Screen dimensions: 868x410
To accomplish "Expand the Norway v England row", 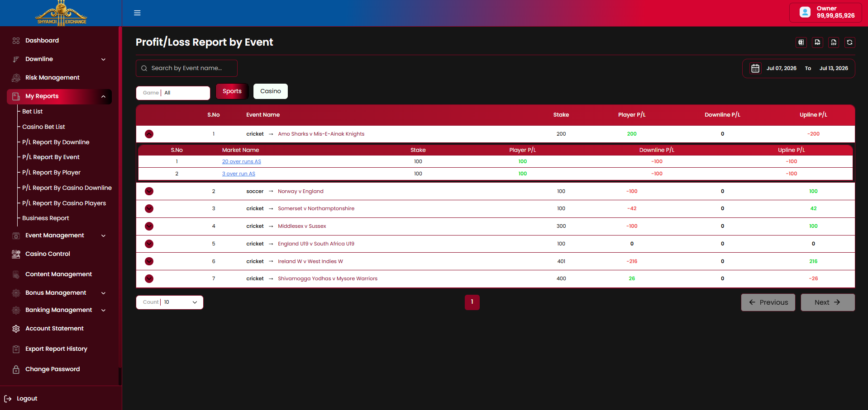I will coord(149,191).
